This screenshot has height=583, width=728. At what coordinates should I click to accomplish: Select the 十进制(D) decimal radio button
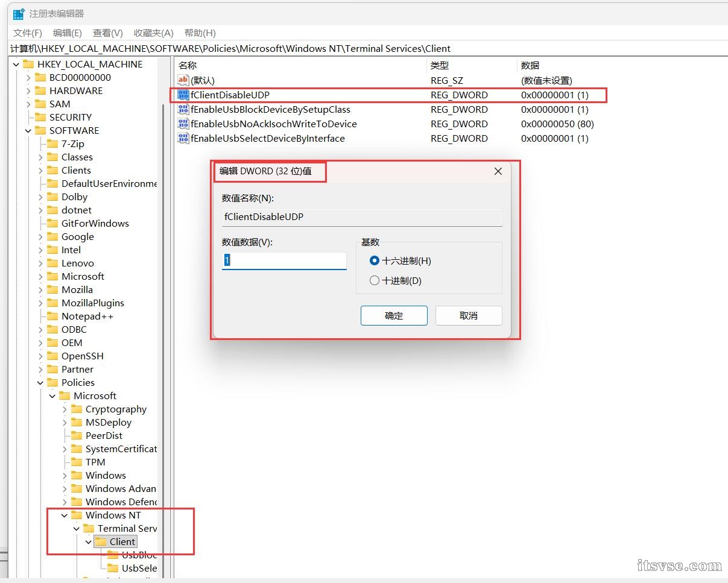tap(375, 281)
